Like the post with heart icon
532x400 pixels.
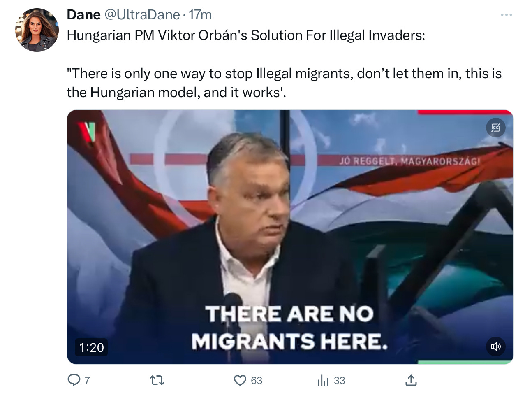coord(240,380)
